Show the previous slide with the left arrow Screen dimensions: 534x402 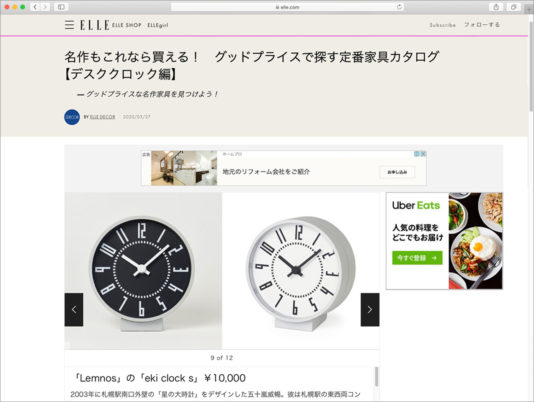74,310
